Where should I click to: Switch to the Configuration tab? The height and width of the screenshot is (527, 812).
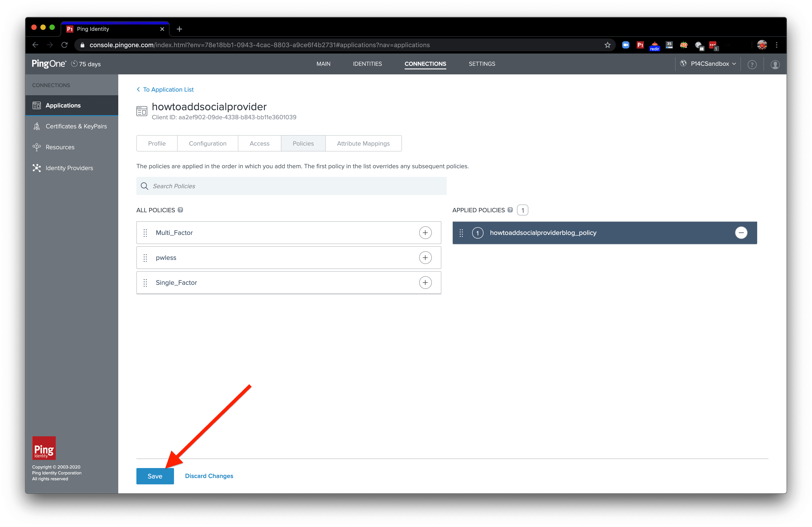coord(208,144)
